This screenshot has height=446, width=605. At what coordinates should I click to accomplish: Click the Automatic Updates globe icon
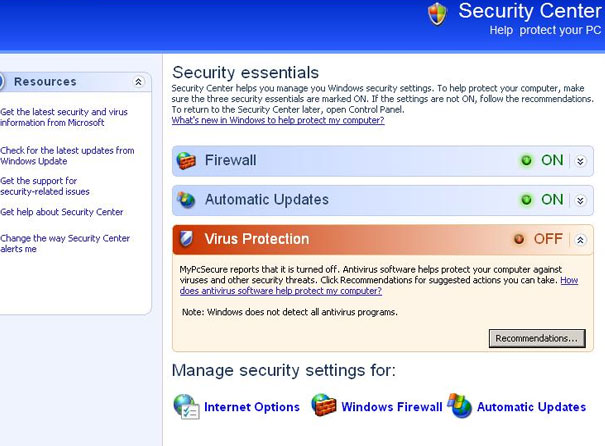pyautogui.click(x=186, y=200)
